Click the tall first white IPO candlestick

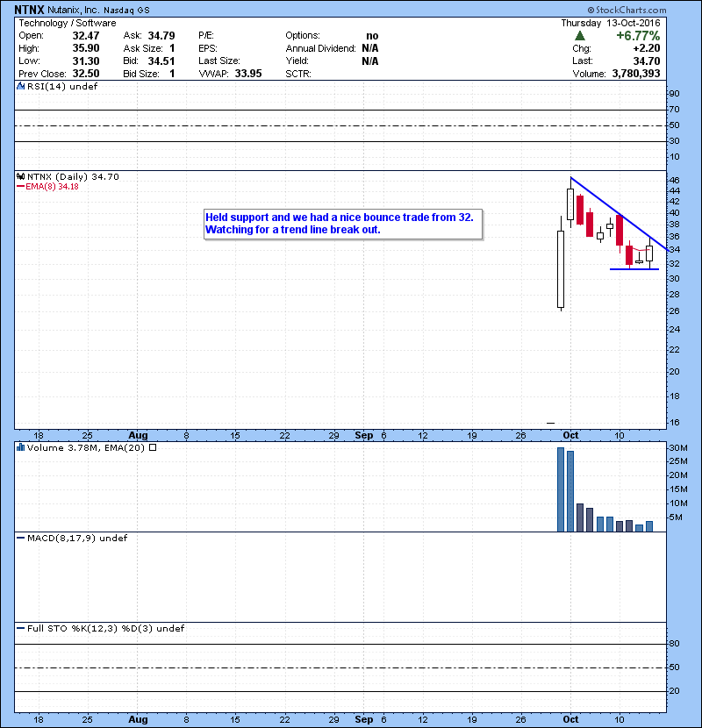click(x=561, y=270)
